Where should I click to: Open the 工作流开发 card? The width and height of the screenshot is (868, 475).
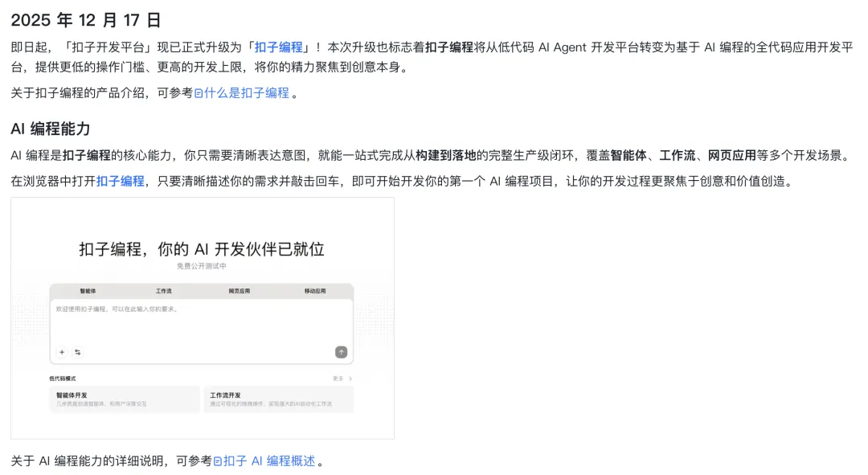pos(278,399)
